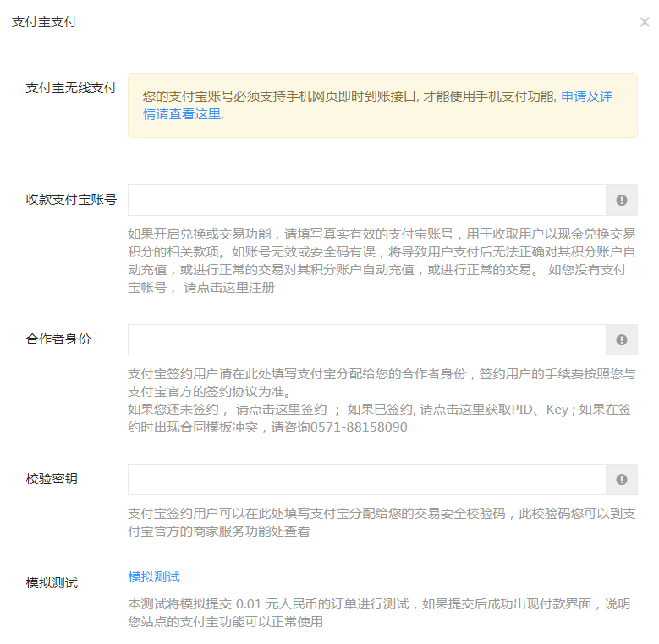659x644 pixels.
Task: Focus the 校验密钥 input field
Action: [367, 479]
